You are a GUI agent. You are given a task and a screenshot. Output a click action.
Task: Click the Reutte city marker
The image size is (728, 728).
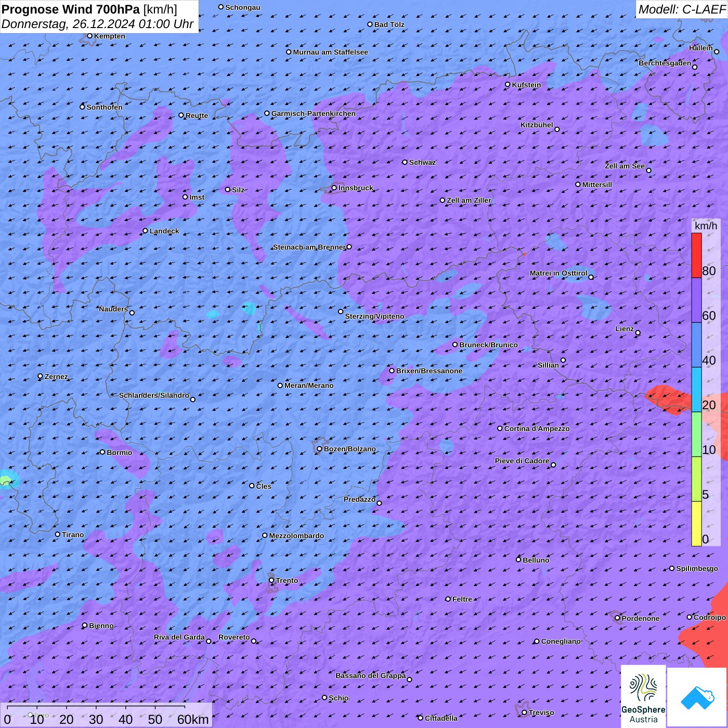click(181, 115)
